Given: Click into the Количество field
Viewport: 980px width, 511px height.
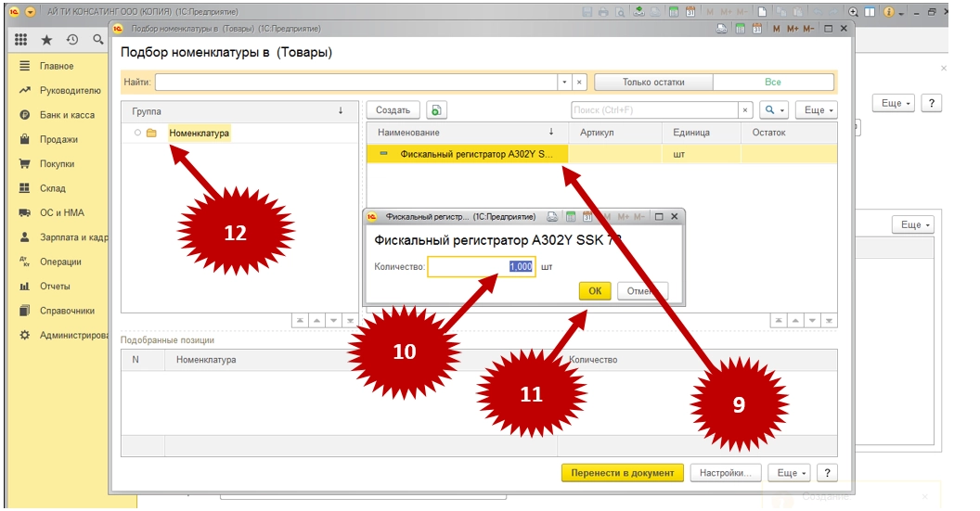Looking at the screenshot, I should click(482, 267).
